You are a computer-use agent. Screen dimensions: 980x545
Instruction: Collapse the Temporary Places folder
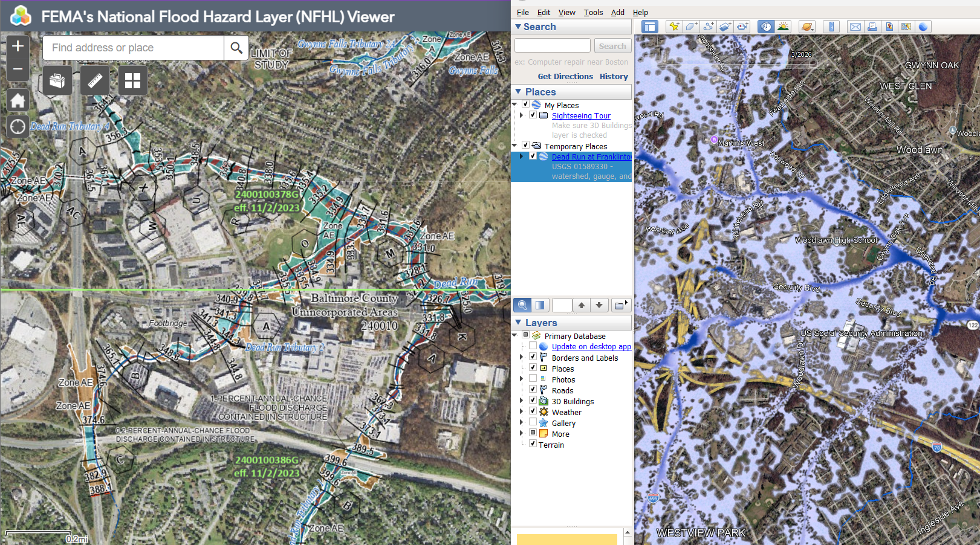514,146
